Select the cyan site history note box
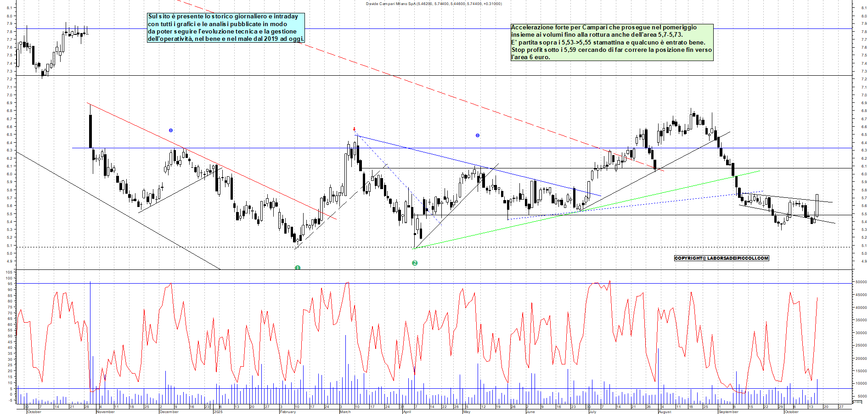 pyautogui.click(x=225, y=28)
